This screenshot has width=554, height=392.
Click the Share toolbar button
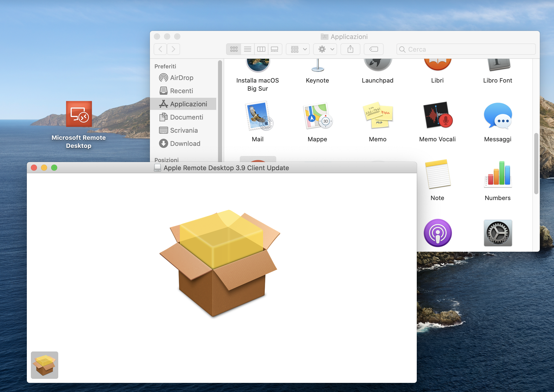click(x=350, y=49)
